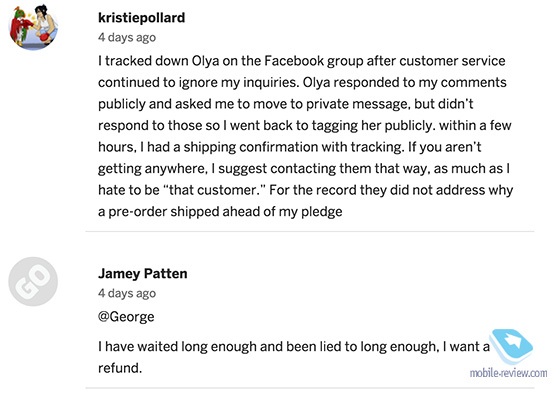
Task: Open the Jamey Patten username
Action: 142,273
